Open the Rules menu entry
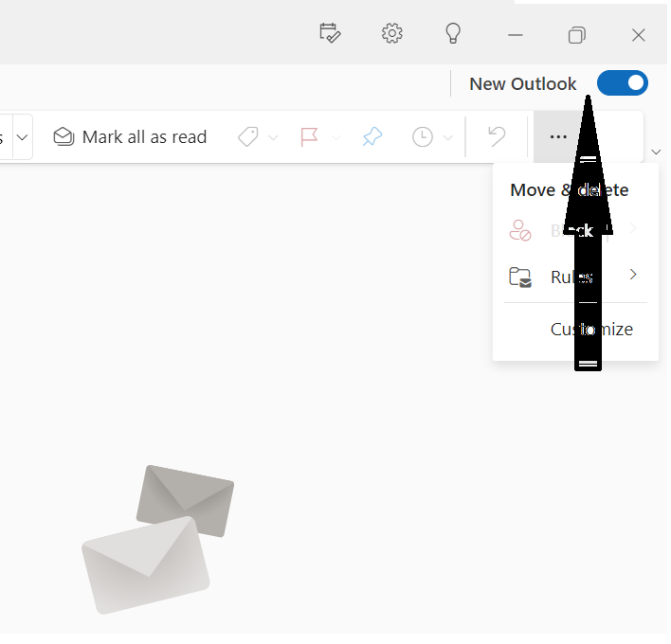The width and height of the screenshot is (671, 644). tap(575, 277)
